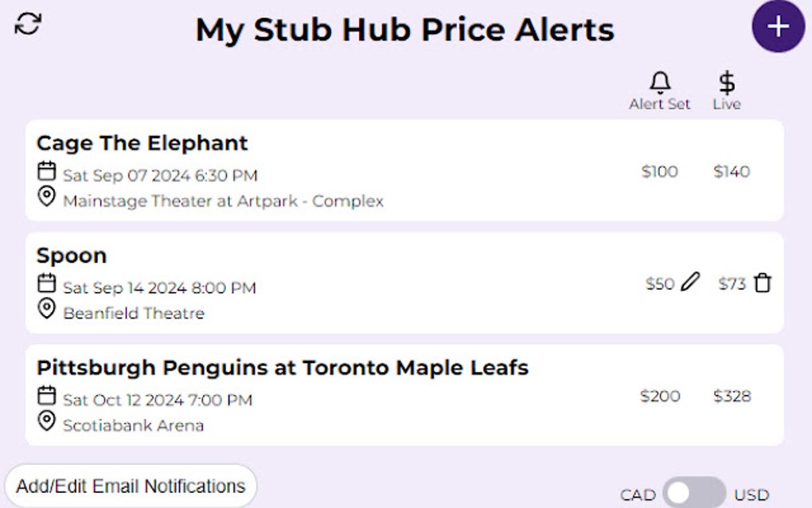812x508 pixels.
Task: Click the Penguins game calendar icon
Action: [x=47, y=396]
